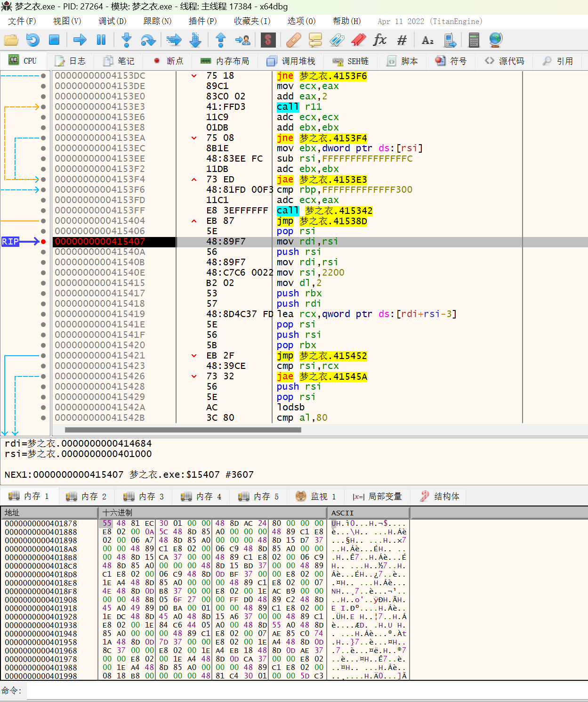Open the patches band-aid icon
Viewport: 588px width, 702px height.
coord(293,40)
